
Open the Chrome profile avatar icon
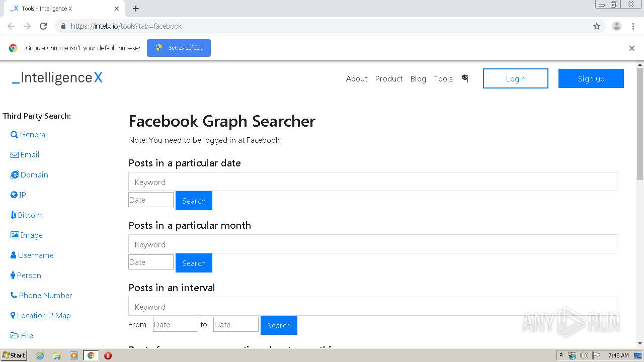pyautogui.click(x=617, y=26)
